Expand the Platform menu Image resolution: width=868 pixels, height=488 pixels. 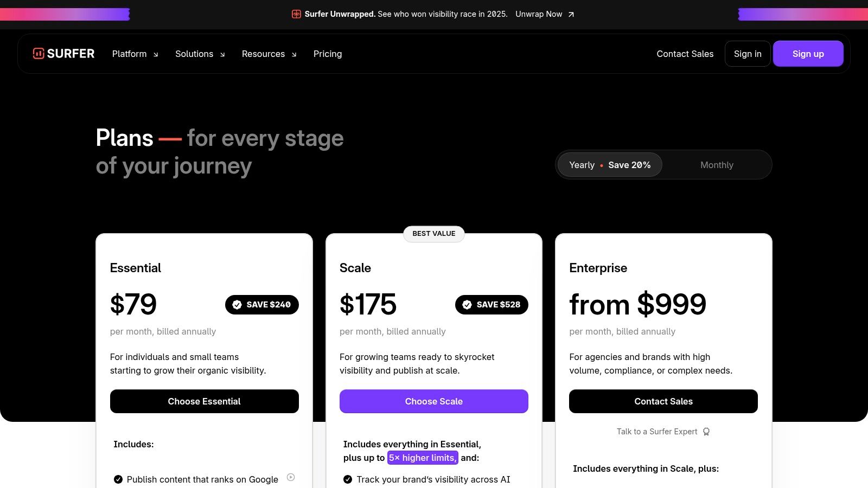click(135, 54)
